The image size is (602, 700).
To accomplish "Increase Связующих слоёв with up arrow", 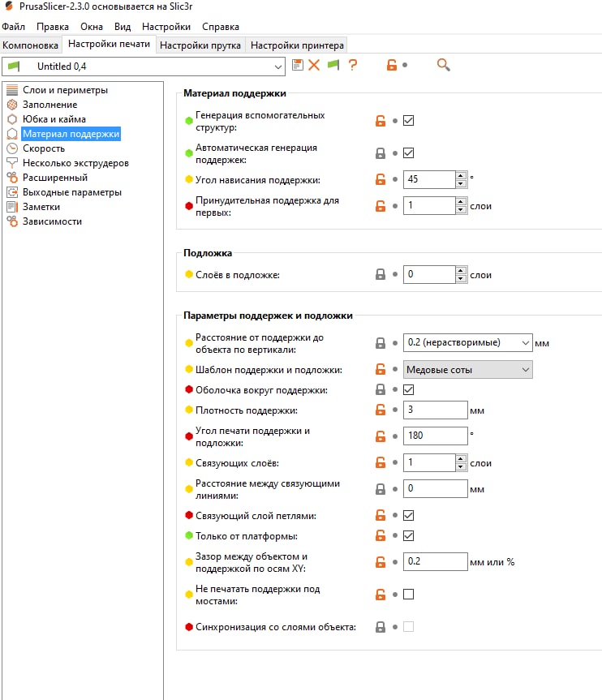I will tap(461, 458).
